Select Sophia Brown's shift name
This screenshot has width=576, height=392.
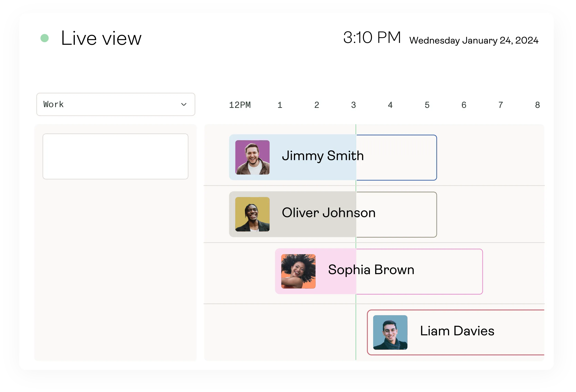(371, 270)
